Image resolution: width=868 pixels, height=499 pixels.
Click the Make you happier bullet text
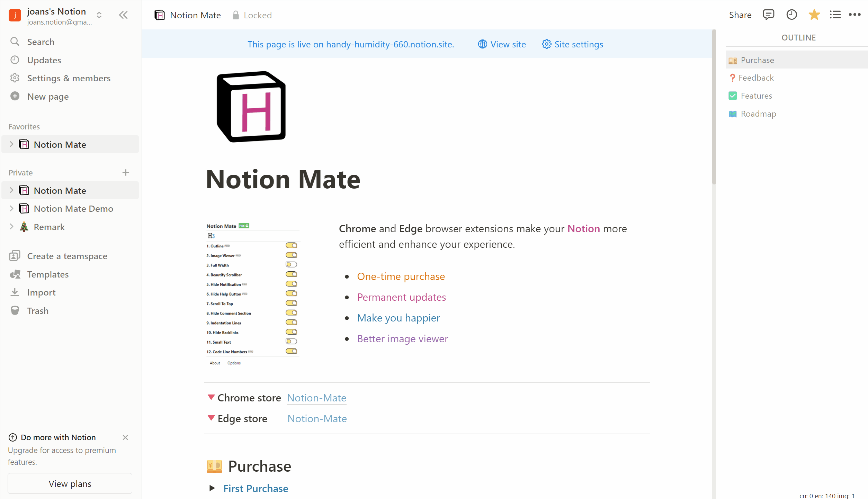click(x=398, y=318)
